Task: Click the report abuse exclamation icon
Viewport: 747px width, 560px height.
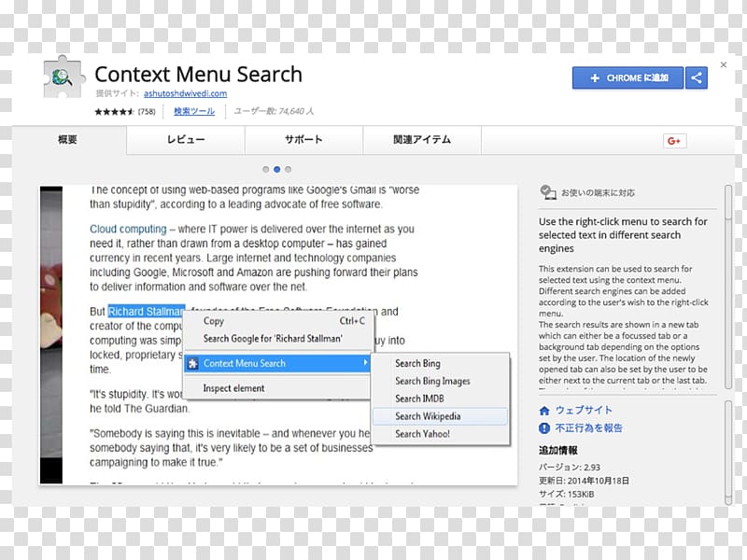Action: 544,428
